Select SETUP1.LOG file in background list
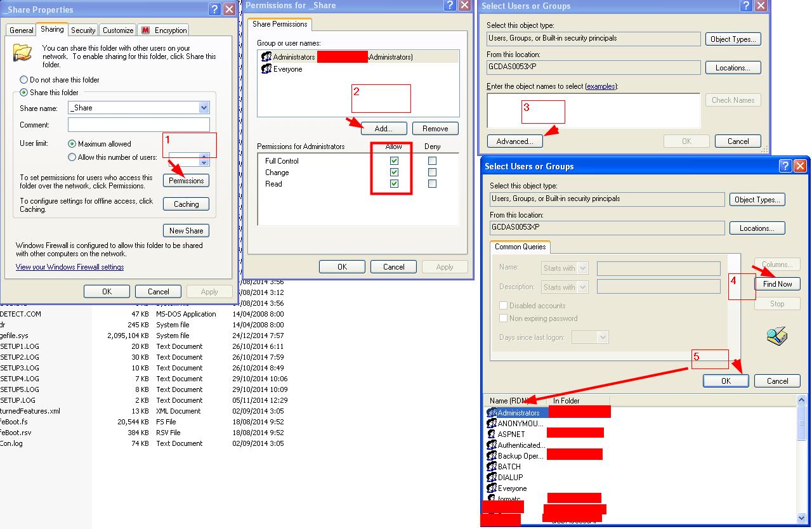This screenshot has height=529, width=812. pyautogui.click(x=20, y=346)
